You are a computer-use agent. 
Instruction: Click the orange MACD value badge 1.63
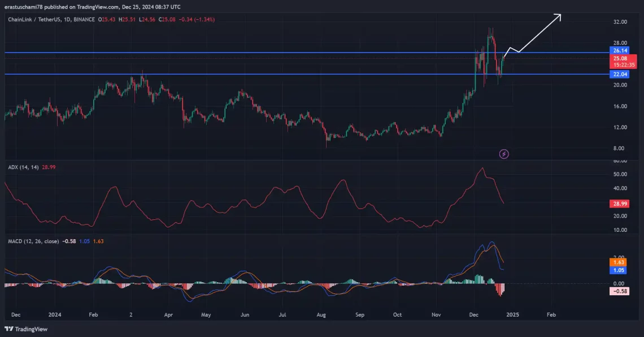click(619, 262)
